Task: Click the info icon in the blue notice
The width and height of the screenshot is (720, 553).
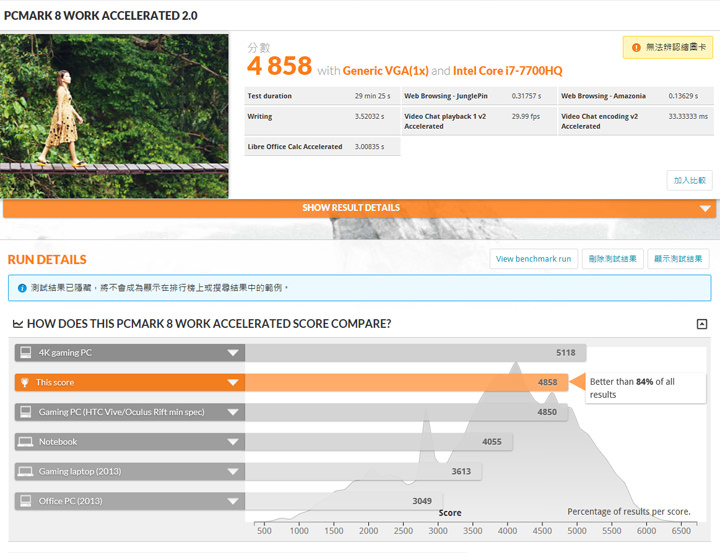Action: pos(21,288)
